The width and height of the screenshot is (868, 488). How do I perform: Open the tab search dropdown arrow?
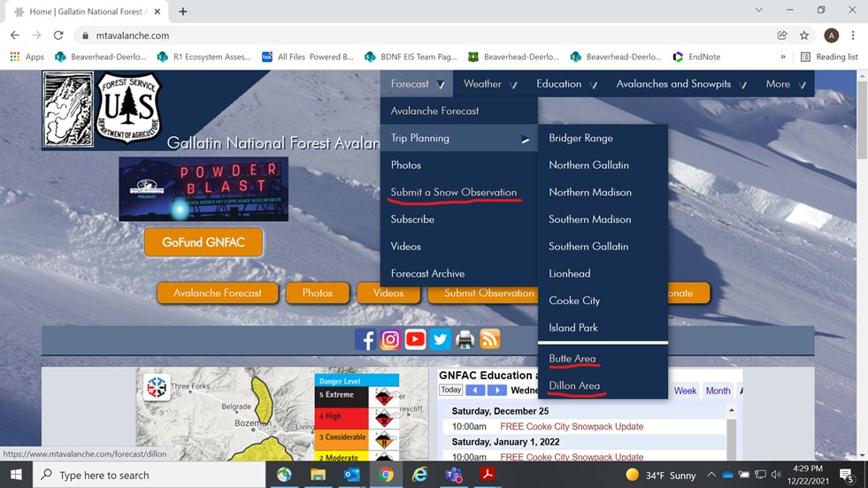(759, 10)
